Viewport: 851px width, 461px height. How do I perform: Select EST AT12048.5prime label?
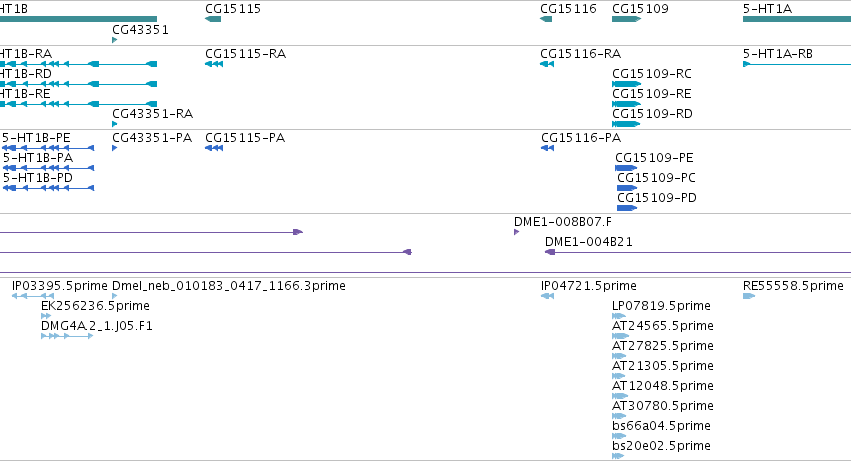pos(663,387)
